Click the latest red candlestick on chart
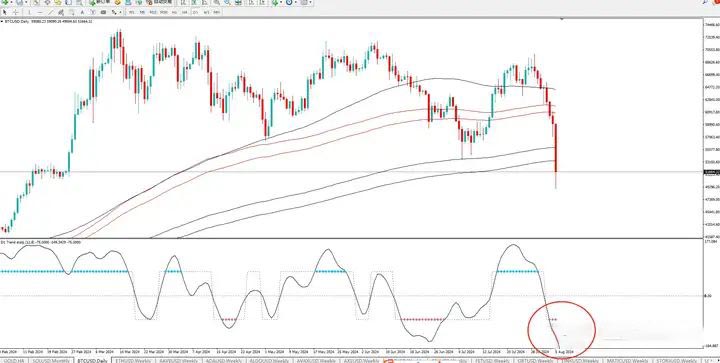The height and width of the screenshot is (363, 720). [556, 148]
